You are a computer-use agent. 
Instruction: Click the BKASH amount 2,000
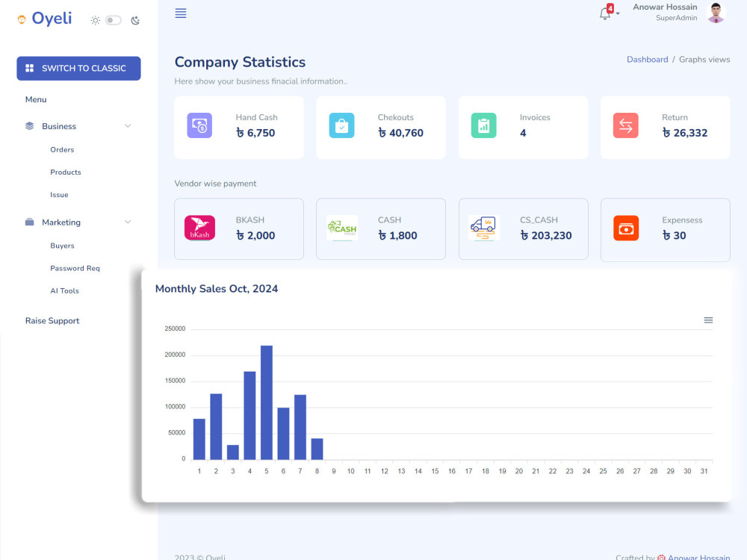click(255, 236)
